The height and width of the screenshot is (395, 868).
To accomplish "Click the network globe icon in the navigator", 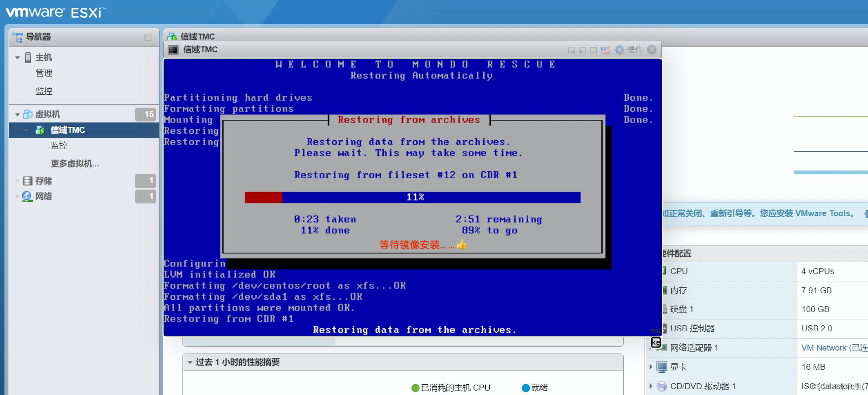I will 27,196.
